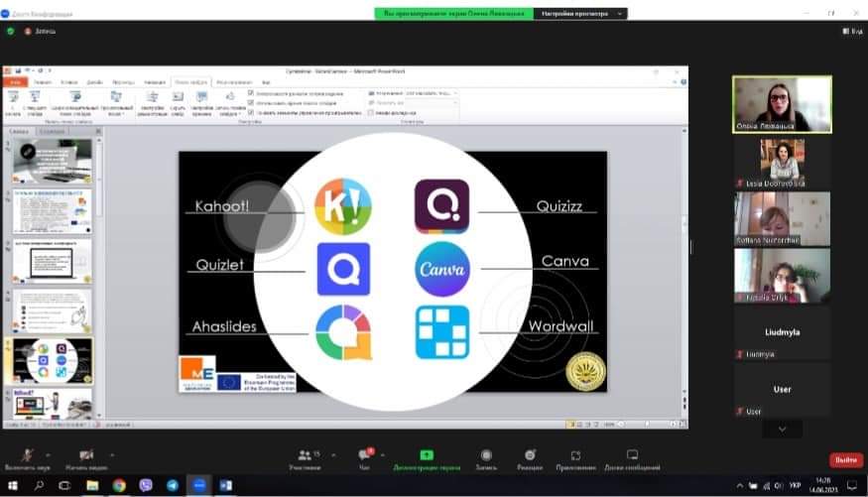Unmute microphone in Zoom toolbar
This screenshot has width=868, height=497.
click(x=27, y=459)
